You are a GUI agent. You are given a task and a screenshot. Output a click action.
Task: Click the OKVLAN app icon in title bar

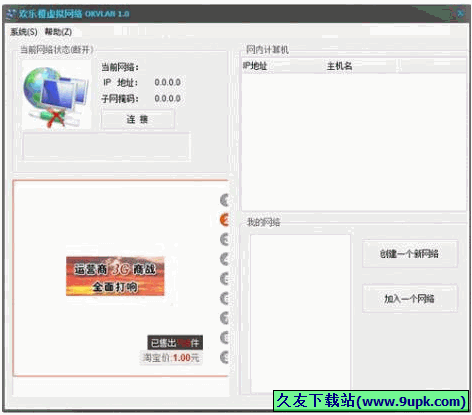(x=11, y=14)
